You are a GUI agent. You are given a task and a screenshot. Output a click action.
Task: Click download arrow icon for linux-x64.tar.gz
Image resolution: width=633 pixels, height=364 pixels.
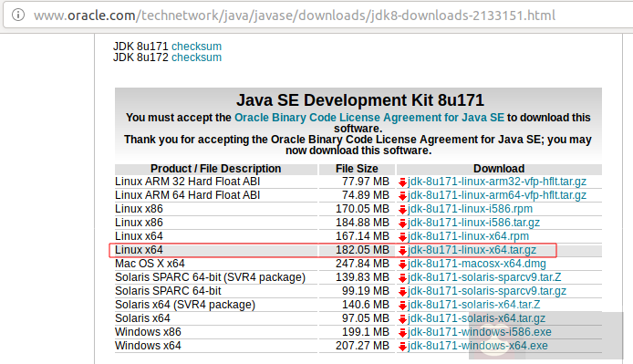[x=402, y=251]
